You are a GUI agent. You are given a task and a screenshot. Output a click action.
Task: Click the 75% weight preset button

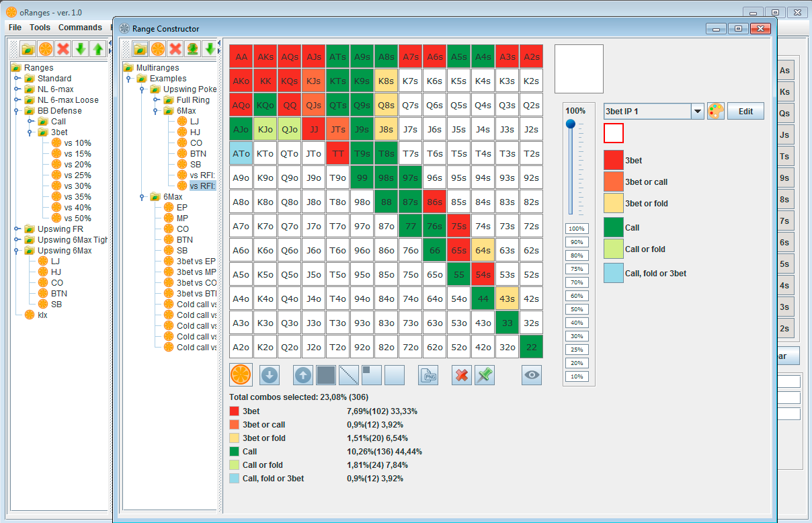(x=576, y=269)
